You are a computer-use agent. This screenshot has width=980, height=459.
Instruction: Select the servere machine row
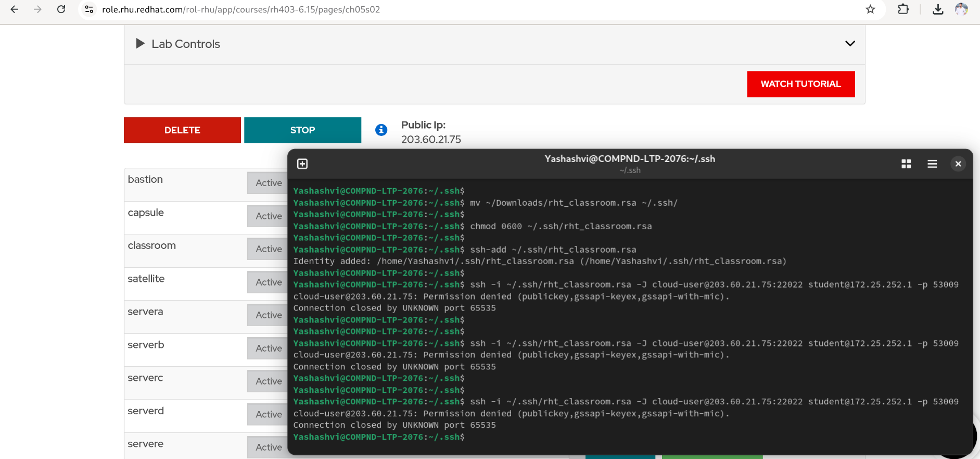click(x=206, y=446)
